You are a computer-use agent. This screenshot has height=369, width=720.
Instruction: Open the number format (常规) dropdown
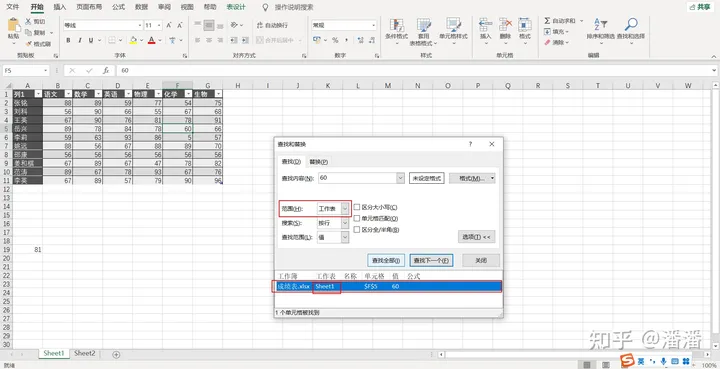pos(374,25)
